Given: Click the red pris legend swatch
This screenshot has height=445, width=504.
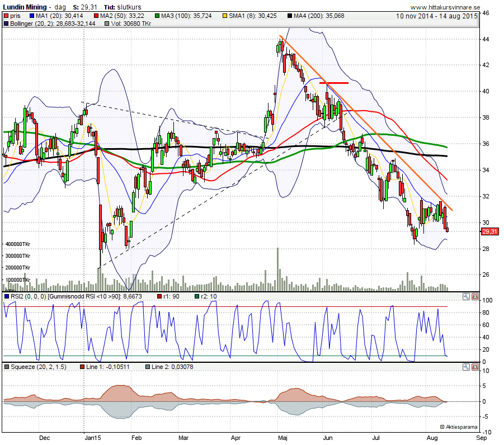Looking at the screenshot, I should pos(6,16).
